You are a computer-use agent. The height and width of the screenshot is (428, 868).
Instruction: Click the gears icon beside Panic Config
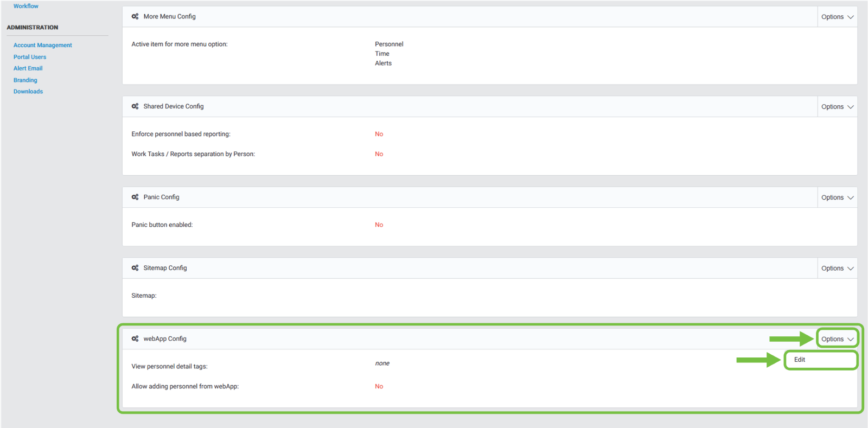click(135, 197)
